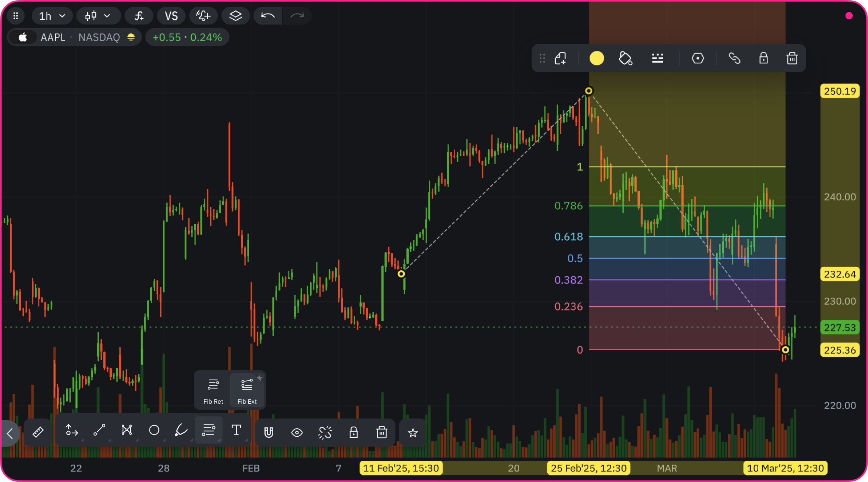Select the measure ruler tool
This screenshot has height=482, width=868.
(38, 432)
